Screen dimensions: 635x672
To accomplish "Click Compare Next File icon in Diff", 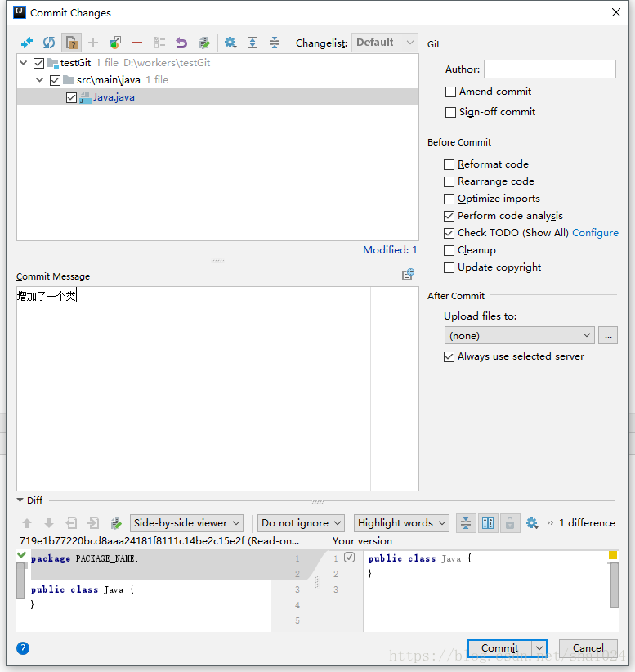I will click(93, 523).
